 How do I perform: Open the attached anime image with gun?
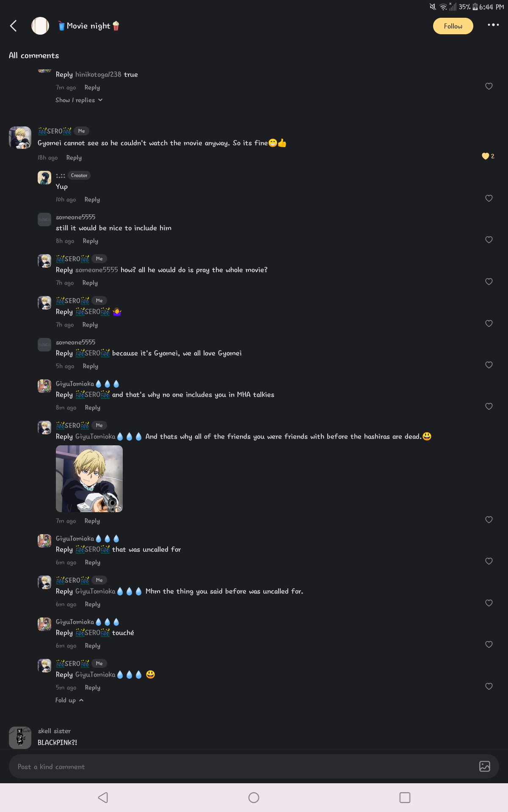click(x=89, y=479)
